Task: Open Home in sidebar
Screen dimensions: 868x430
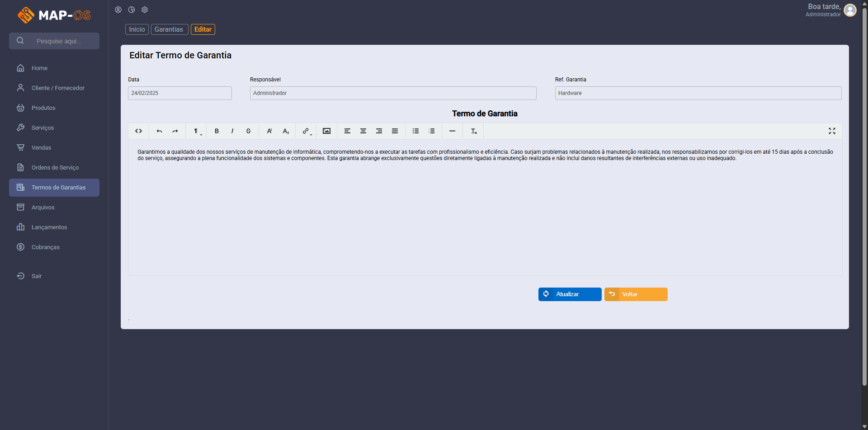Action: [x=54, y=68]
